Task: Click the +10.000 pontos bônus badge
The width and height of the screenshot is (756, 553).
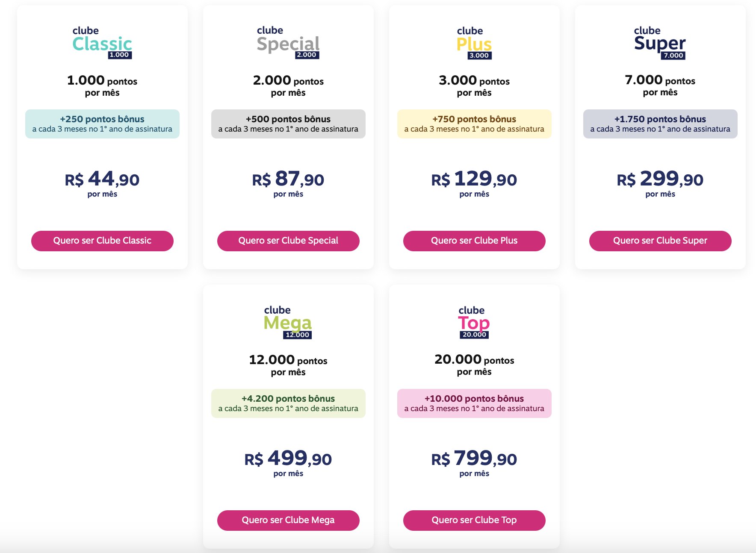Action: point(474,403)
